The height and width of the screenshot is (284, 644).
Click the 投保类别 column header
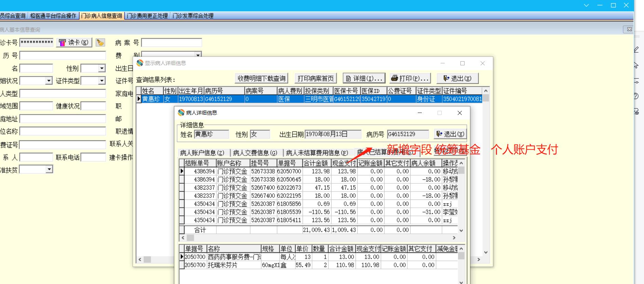[319, 91]
